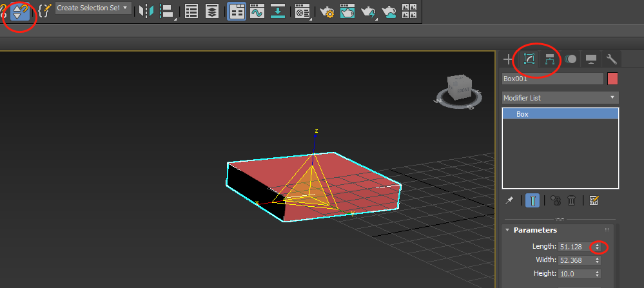Click the Length value field
Viewport: 644px width, 288px height.
[576, 247]
